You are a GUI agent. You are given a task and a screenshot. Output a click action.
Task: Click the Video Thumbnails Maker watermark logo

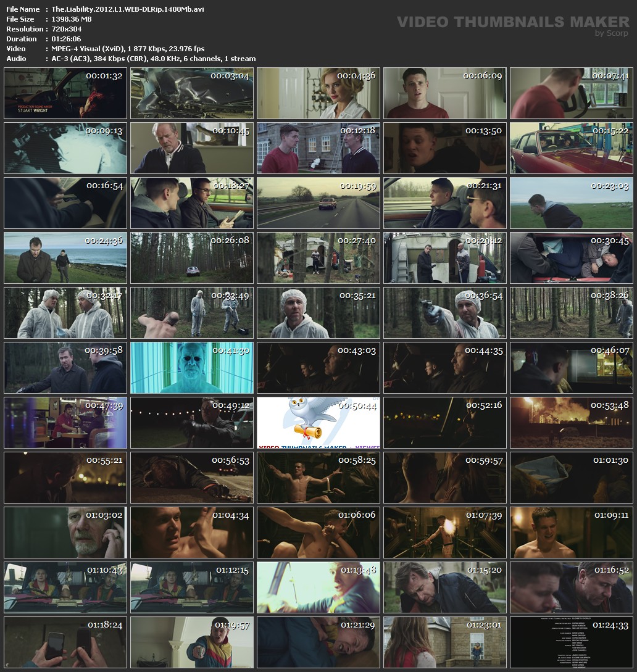(512, 23)
